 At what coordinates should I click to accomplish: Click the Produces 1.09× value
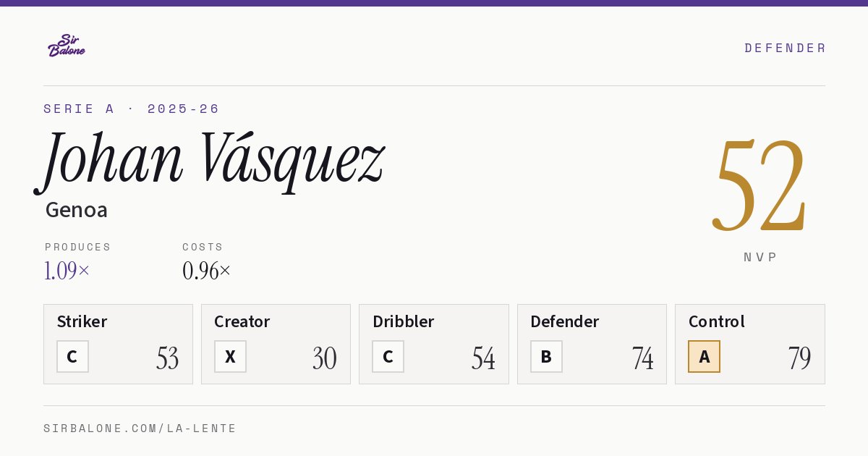click(x=67, y=271)
